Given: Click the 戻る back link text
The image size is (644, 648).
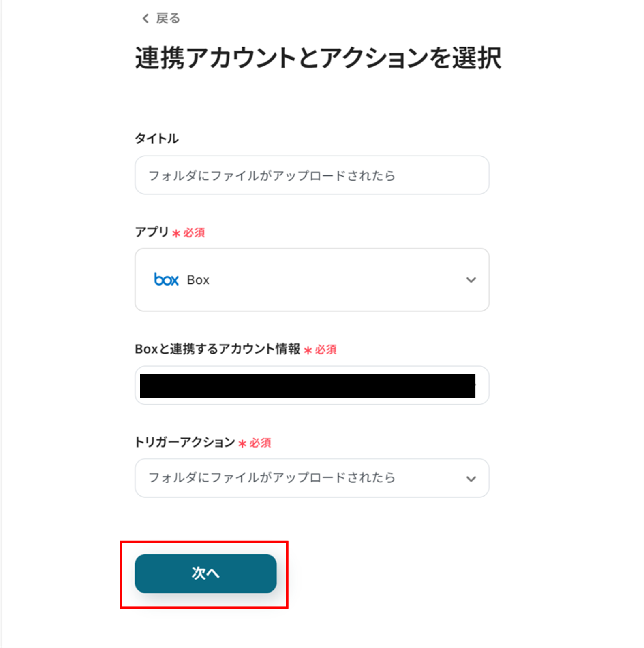Looking at the screenshot, I should click(x=168, y=19).
